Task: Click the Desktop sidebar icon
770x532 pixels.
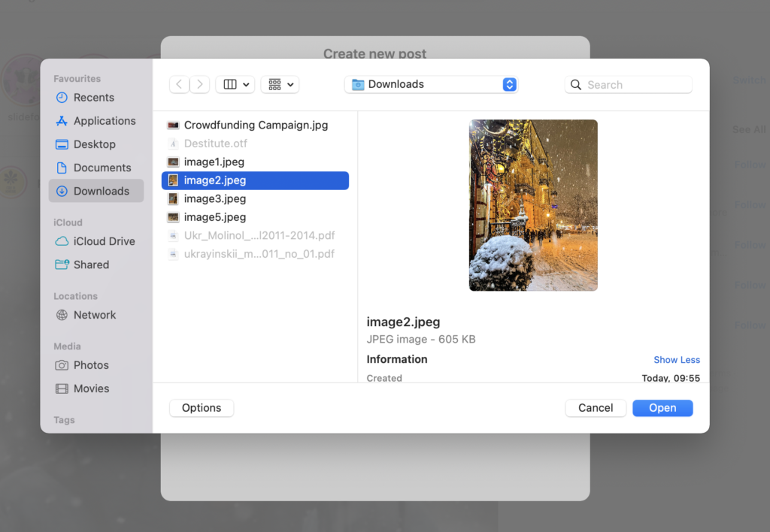Action: pos(62,144)
